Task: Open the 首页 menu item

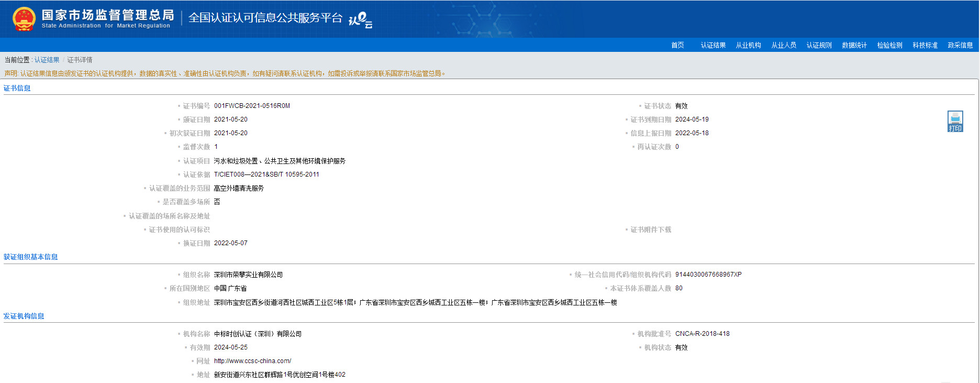Action: pyautogui.click(x=677, y=45)
